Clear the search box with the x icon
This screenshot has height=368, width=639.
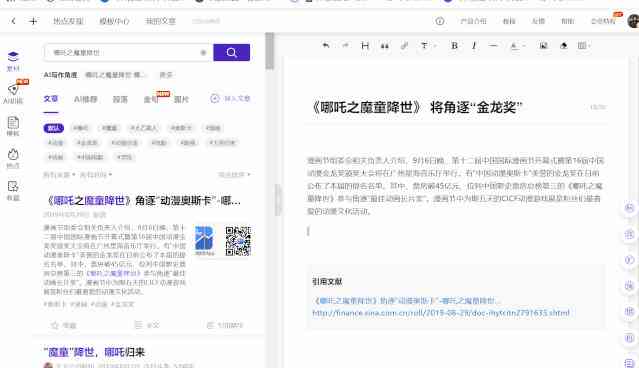pos(203,53)
